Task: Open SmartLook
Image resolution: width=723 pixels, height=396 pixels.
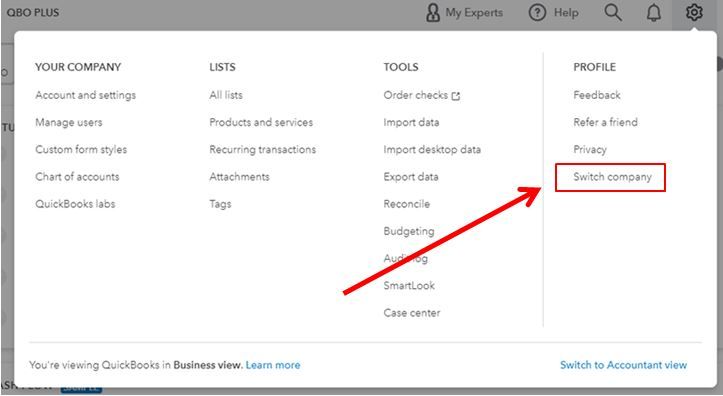Action: coord(409,285)
